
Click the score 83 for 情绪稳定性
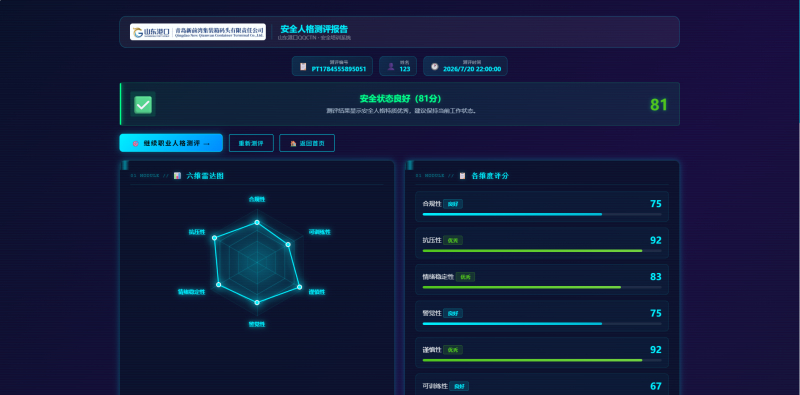coord(656,277)
